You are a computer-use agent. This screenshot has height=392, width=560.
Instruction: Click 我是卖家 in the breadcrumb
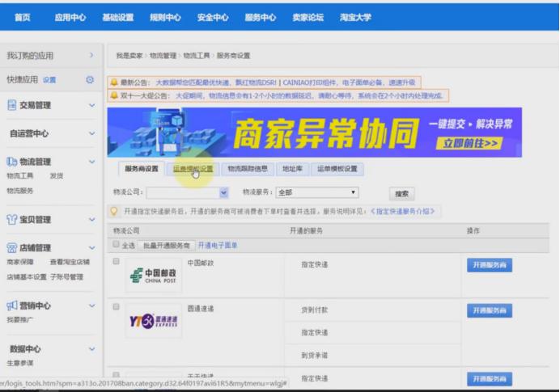129,56
